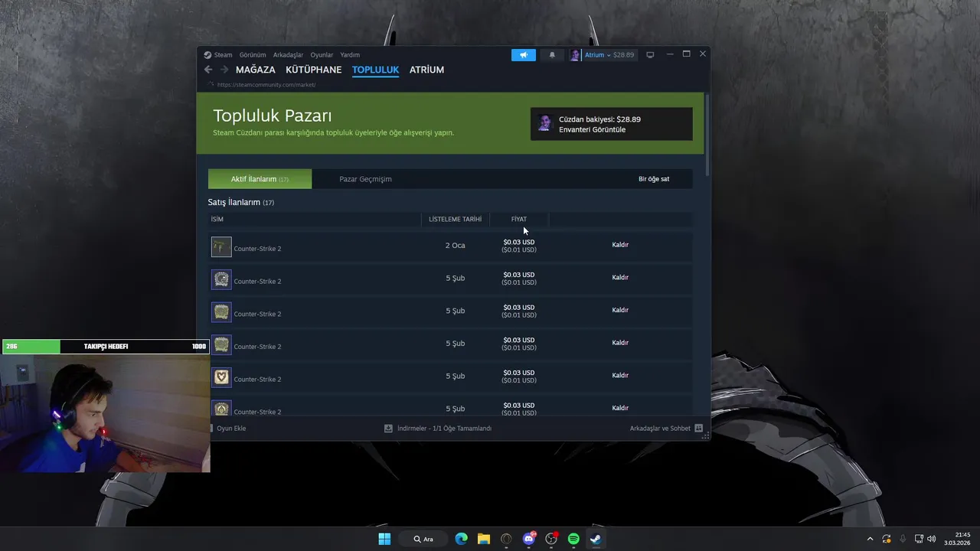The height and width of the screenshot is (551, 980).
Task: Open the Steam menu
Action: [x=223, y=55]
